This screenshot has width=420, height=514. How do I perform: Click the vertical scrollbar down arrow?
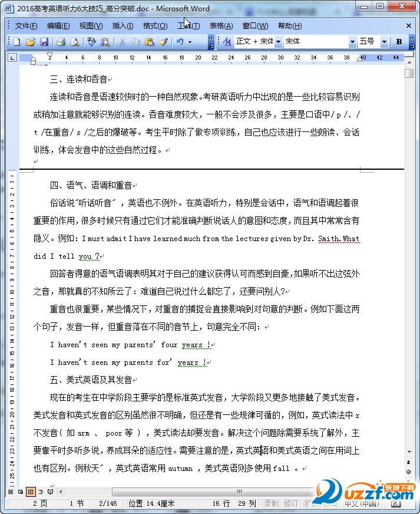click(409, 452)
